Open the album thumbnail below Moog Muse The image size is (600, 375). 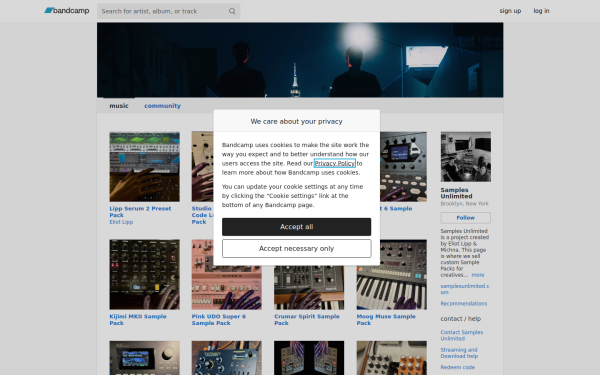(391, 358)
